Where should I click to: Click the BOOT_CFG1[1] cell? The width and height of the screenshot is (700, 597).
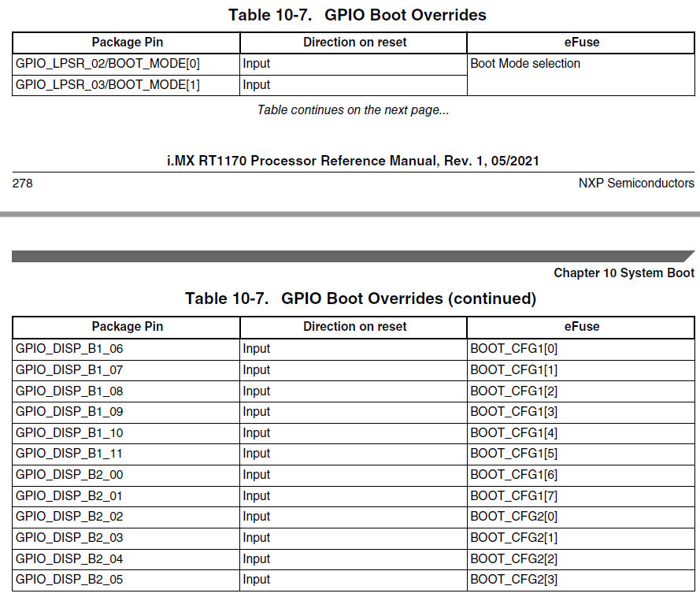[581, 370]
